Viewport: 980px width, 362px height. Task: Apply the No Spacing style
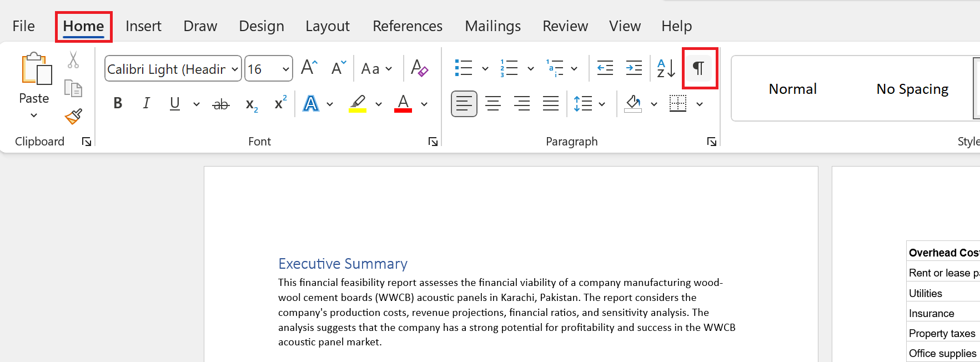tap(912, 89)
